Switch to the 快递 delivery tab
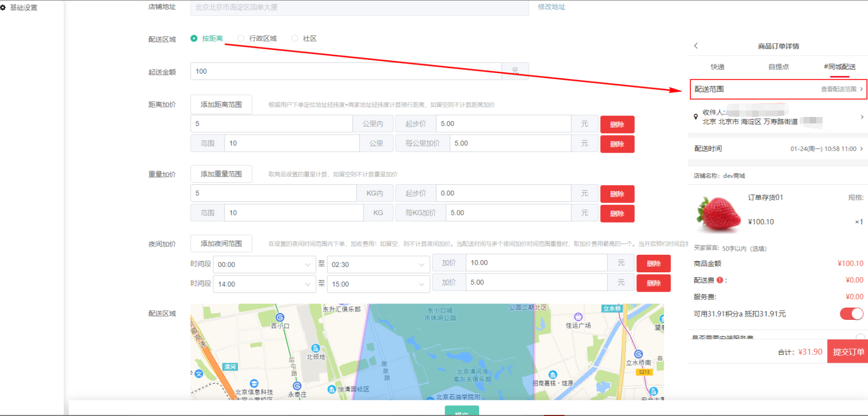 717,67
